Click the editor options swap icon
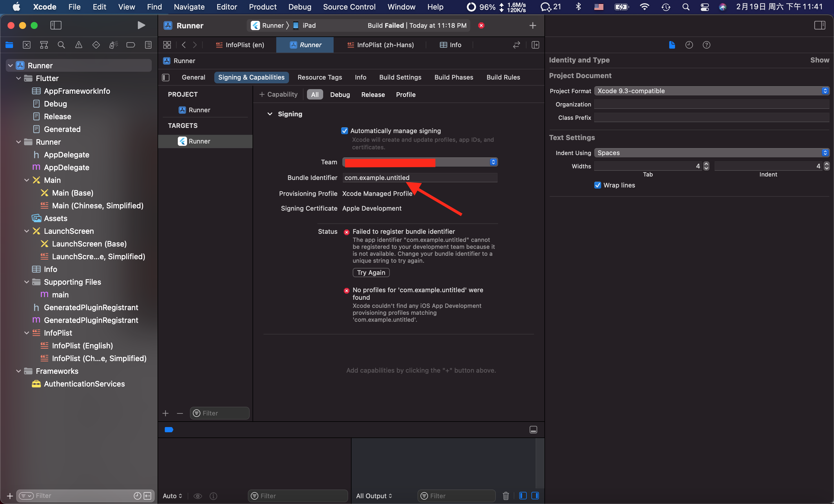Image resolution: width=834 pixels, height=504 pixels. click(x=517, y=45)
